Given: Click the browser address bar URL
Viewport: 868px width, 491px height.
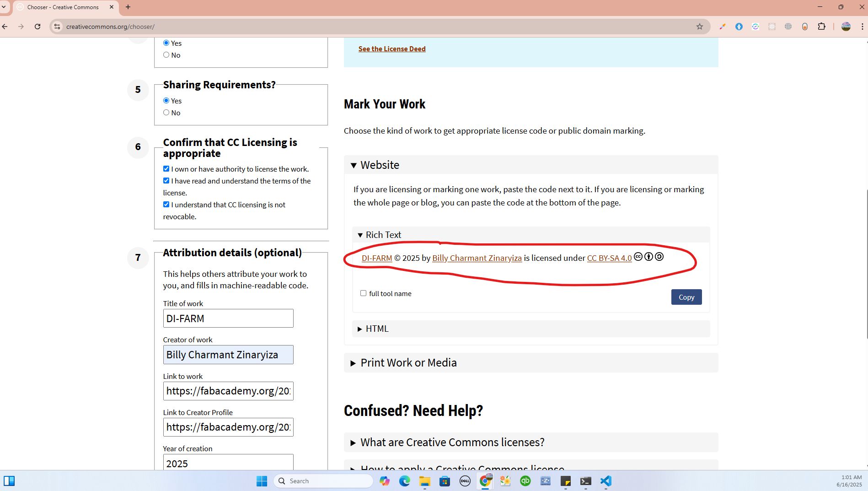Looking at the screenshot, I should pyautogui.click(x=110, y=27).
